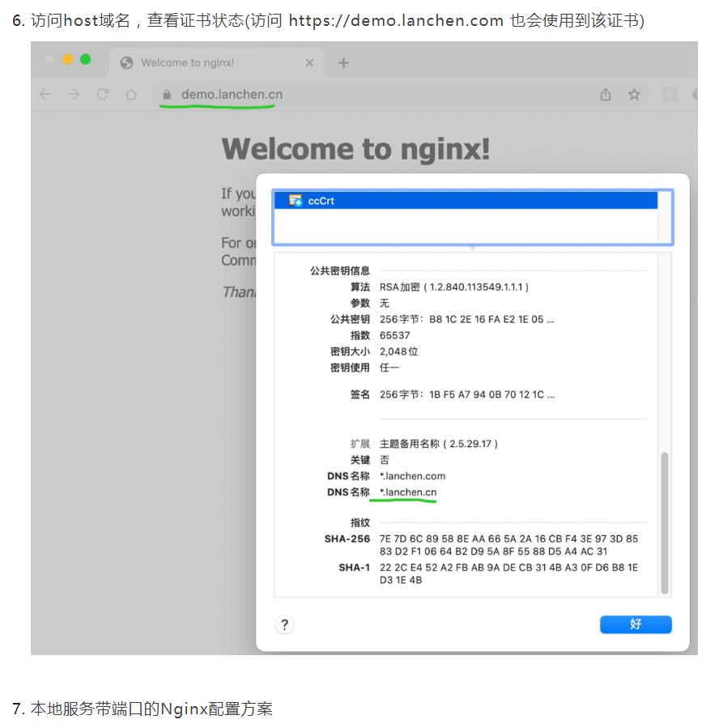
Task: Click the 参数 value 无
Action: (x=385, y=303)
